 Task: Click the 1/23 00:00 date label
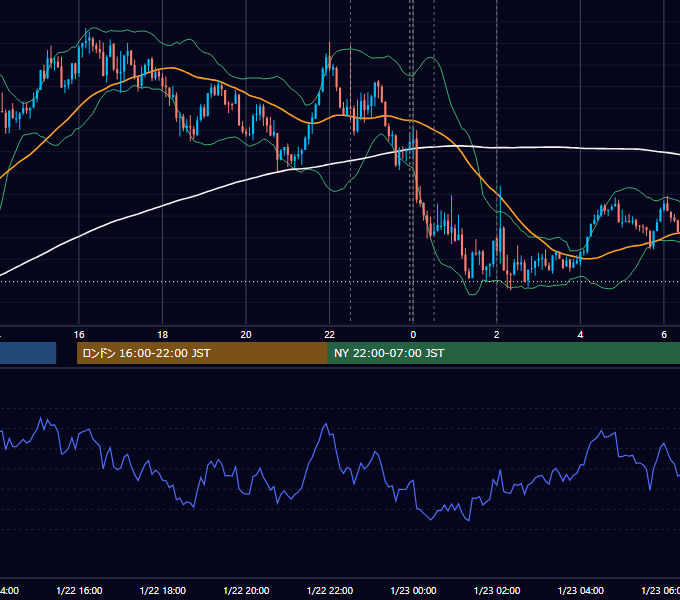[414, 590]
